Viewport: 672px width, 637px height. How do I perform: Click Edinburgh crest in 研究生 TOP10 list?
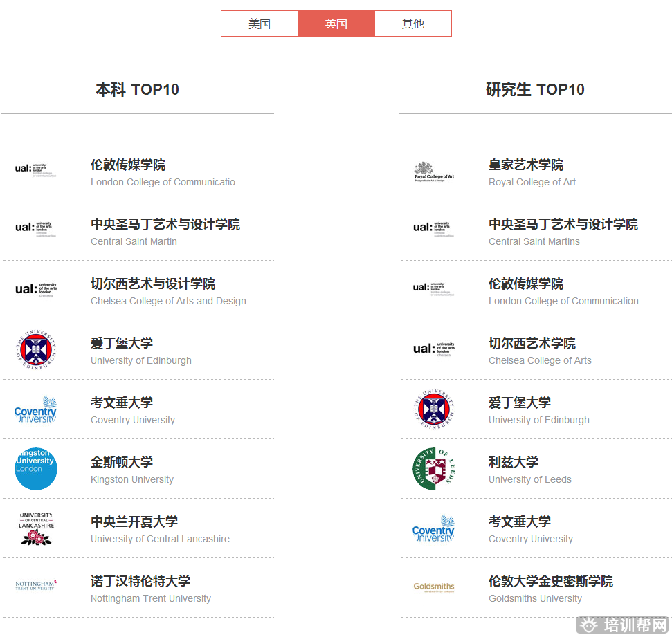[x=434, y=409]
